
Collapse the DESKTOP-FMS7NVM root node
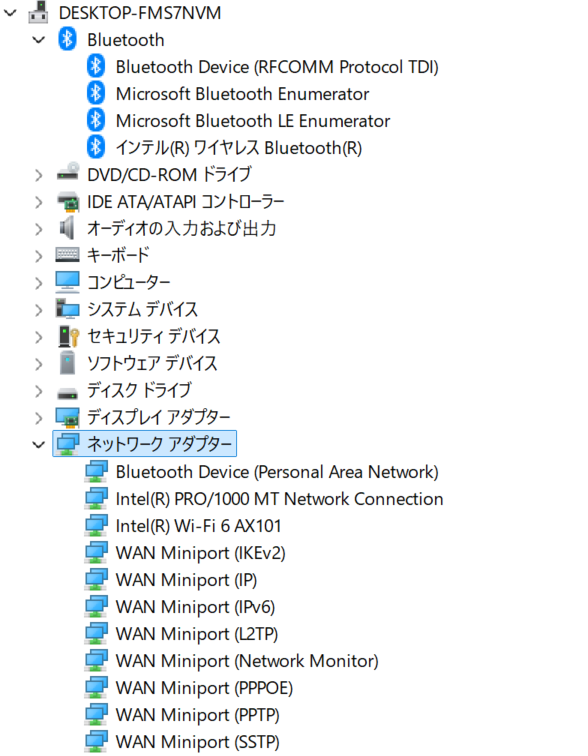pos(10,13)
